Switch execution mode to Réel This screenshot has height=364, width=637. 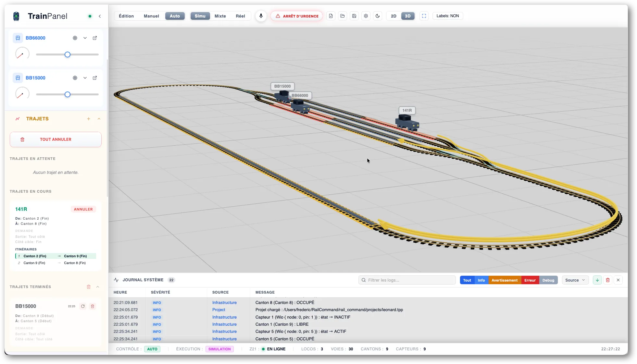[x=240, y=16]
